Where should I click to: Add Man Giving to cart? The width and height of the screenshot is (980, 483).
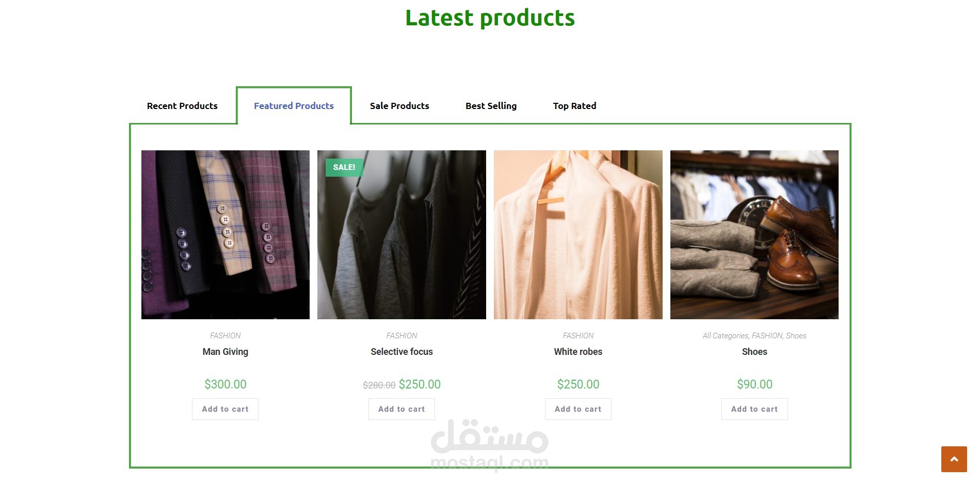point(225,409)
